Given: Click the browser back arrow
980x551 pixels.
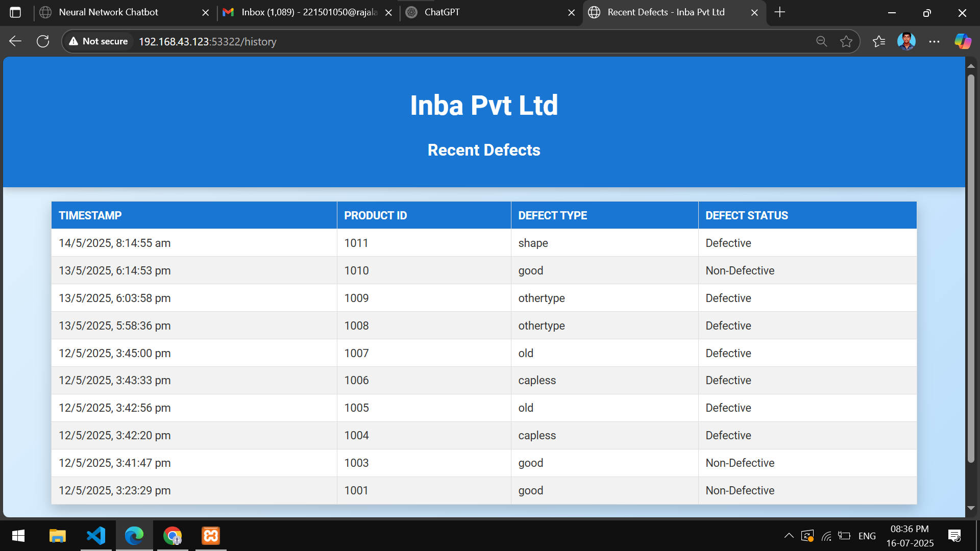Looking at the screenshot, I should coord(15,41).
